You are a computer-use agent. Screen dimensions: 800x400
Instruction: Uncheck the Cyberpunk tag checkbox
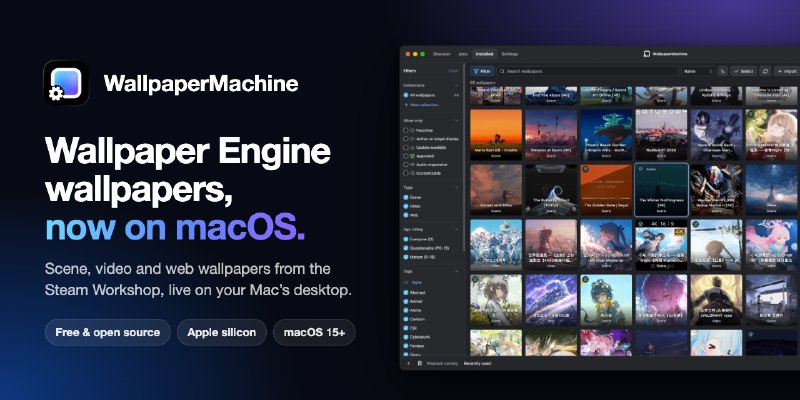click(406, 337)
